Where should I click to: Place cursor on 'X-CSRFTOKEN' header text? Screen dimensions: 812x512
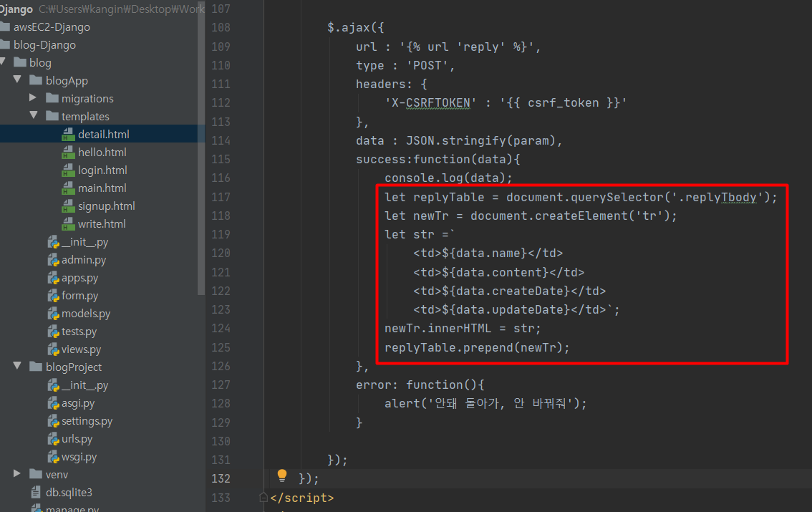(430, 102)
